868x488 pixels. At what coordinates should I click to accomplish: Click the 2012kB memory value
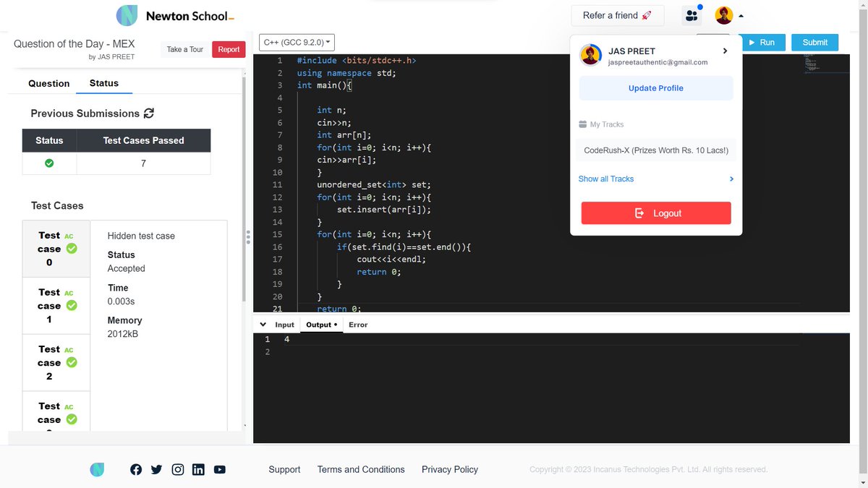[x=123, y=334]
